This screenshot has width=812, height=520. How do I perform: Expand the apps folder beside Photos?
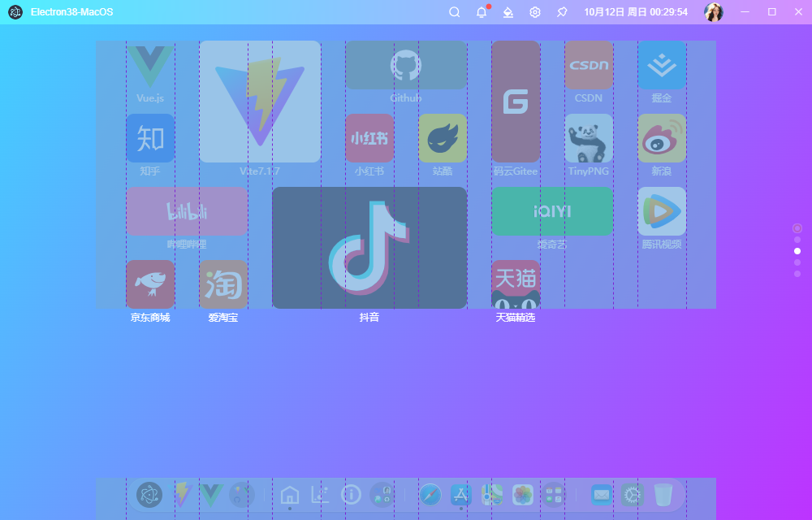[554, 495]
